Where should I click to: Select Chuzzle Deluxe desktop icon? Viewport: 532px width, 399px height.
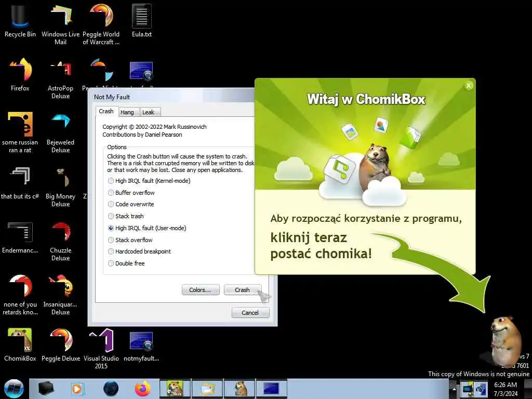click(60, 241)
